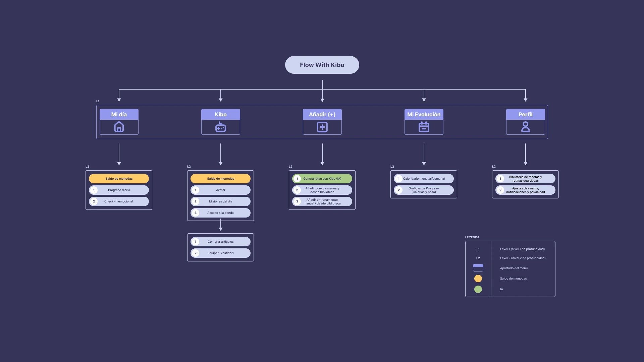Select the Flow With Kibo root node
The height and width of the screenshot is (362, 644).
(x=322, y=65)
